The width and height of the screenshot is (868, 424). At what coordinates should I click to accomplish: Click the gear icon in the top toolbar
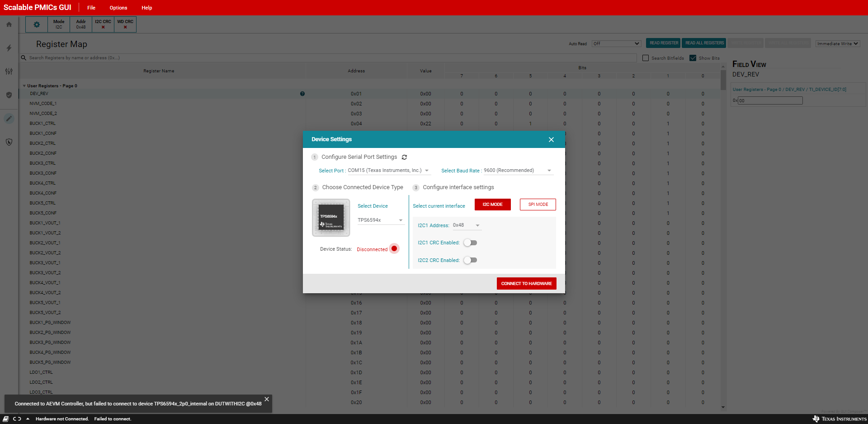click(37, 24)
